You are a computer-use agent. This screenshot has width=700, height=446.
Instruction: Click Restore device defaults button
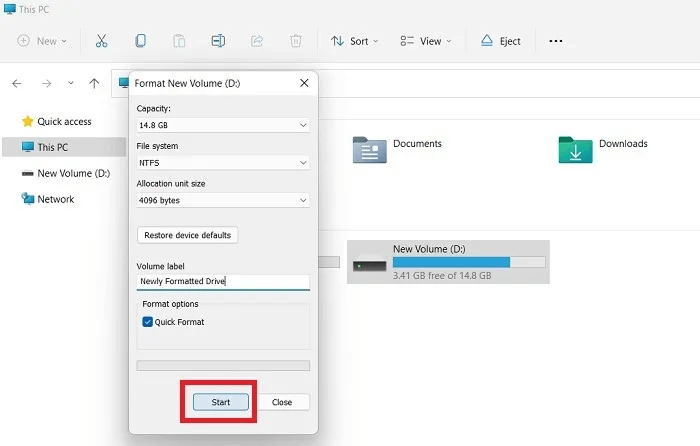[x=187, y=235]
